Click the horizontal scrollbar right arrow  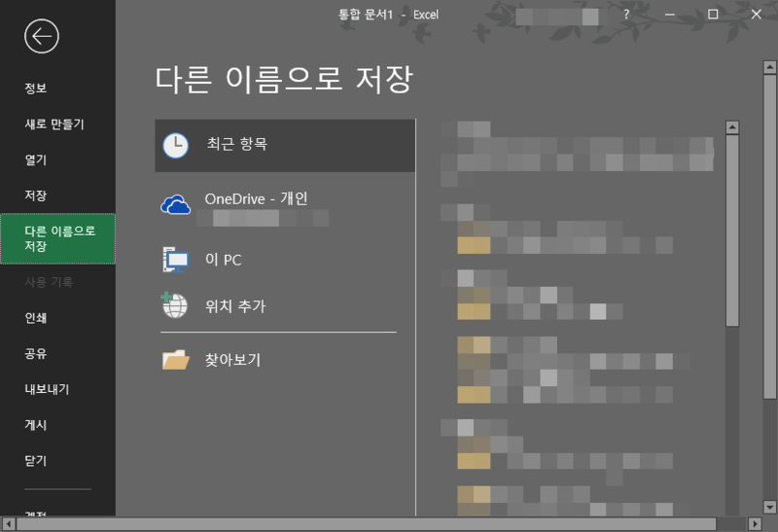(755, 523)
